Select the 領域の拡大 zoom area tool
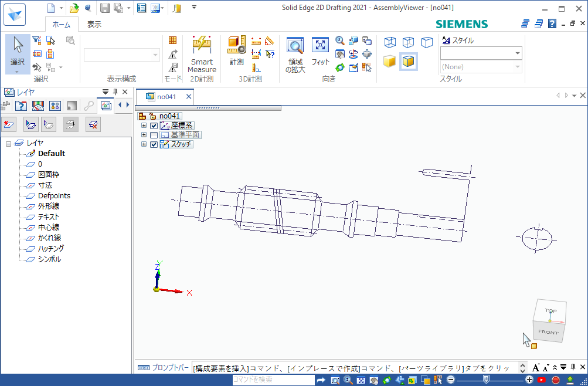The image size is (588, 386). coord(295,53)
